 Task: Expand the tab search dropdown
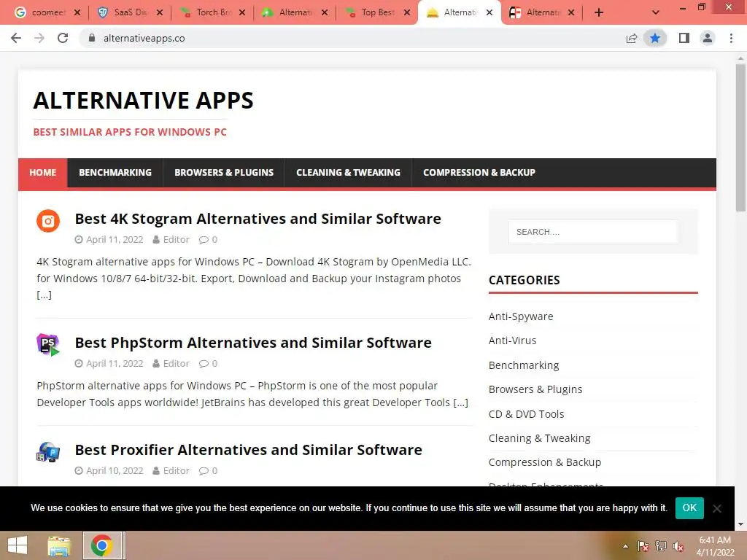pyautogui.click(x=656, y=13)
